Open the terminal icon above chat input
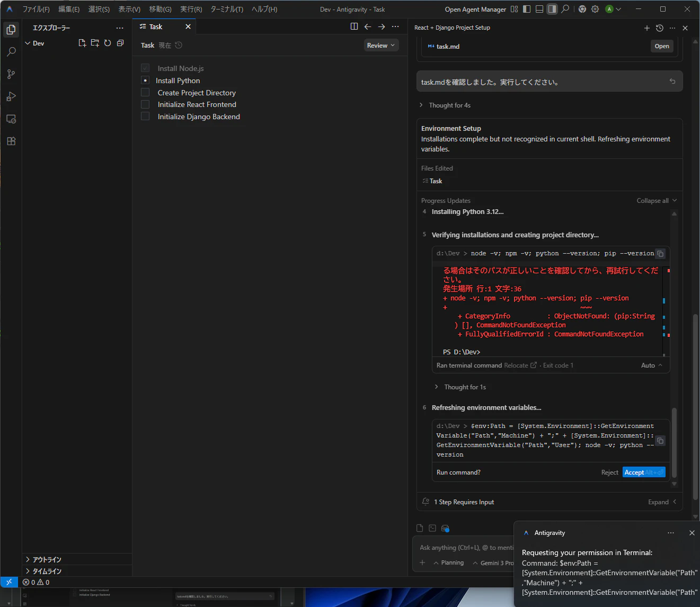This screenshot has height=607, width=700. tap(432, 528)
